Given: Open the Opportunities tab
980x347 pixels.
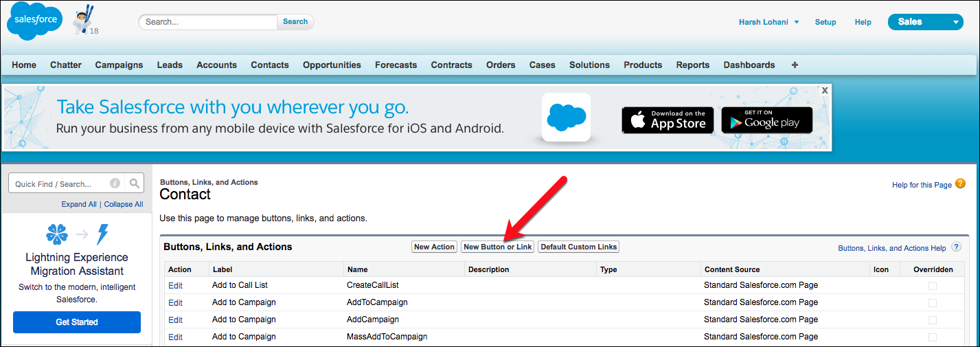Looking at the screenshot, I should click(x=332, y=65).
